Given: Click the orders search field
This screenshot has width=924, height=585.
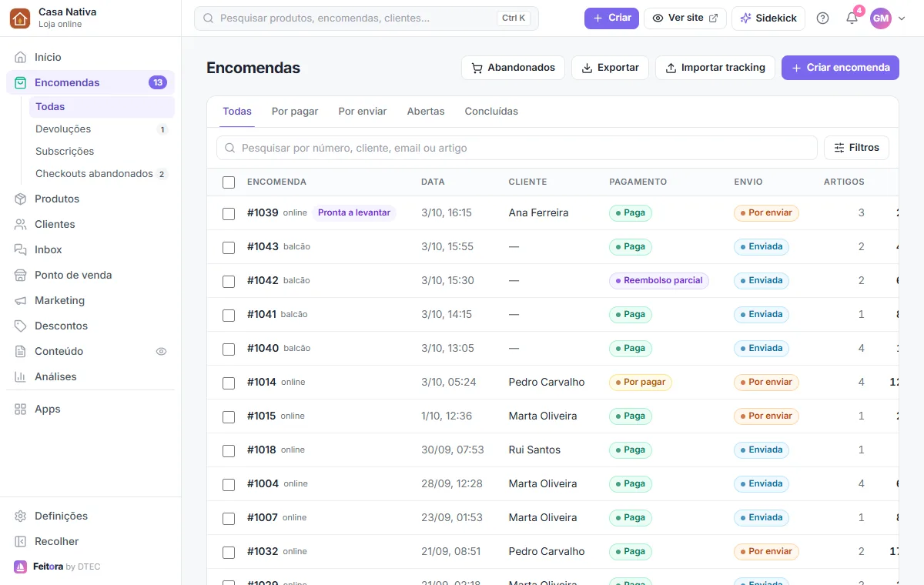Looking at the screenshot, I should pos(517,148).
